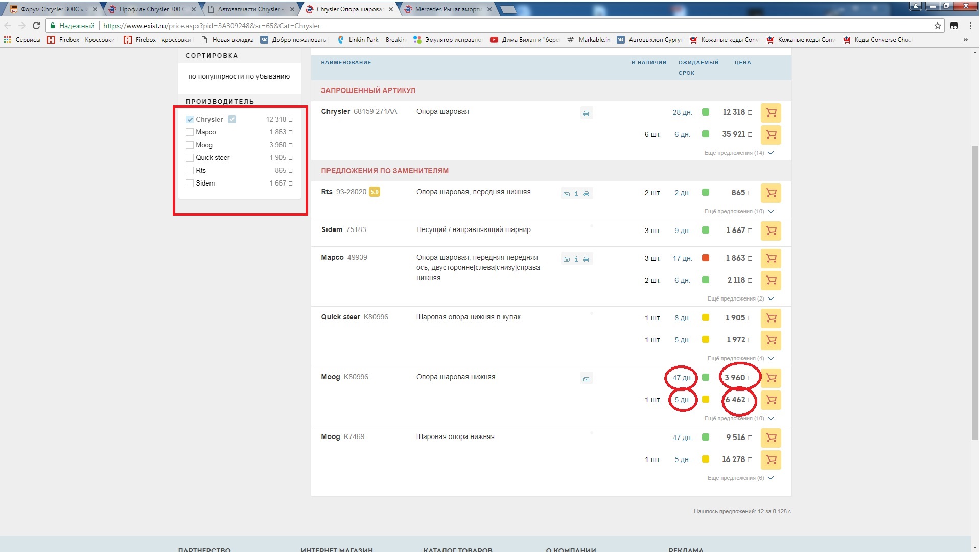Viewport: 980px width, 552px height.
Task: Open photo icon for Rts 93-28020
Action: tap(566, 194)
